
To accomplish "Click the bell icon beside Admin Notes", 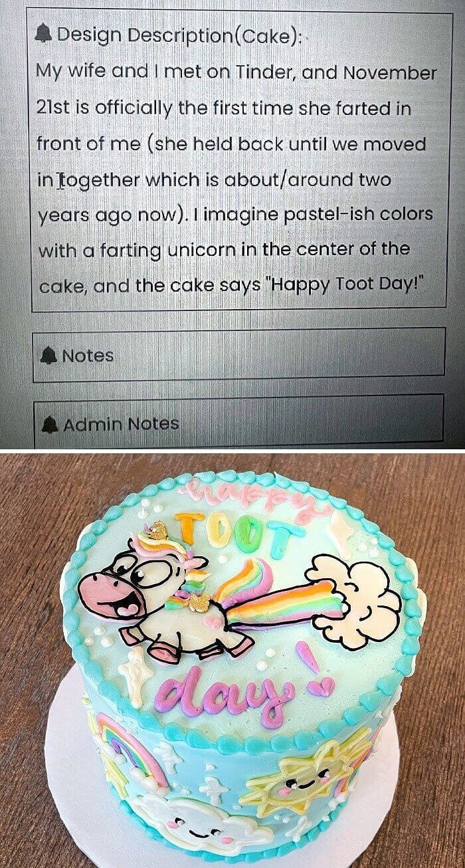I will tap(50, 423).
